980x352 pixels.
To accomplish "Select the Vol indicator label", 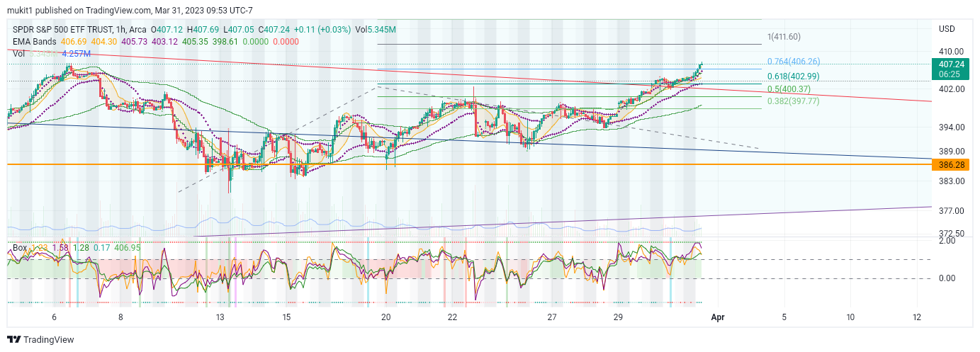I will point(19,53).
